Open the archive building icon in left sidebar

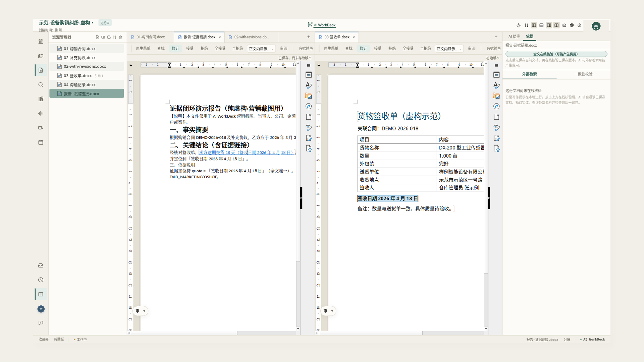click(41, 41)
